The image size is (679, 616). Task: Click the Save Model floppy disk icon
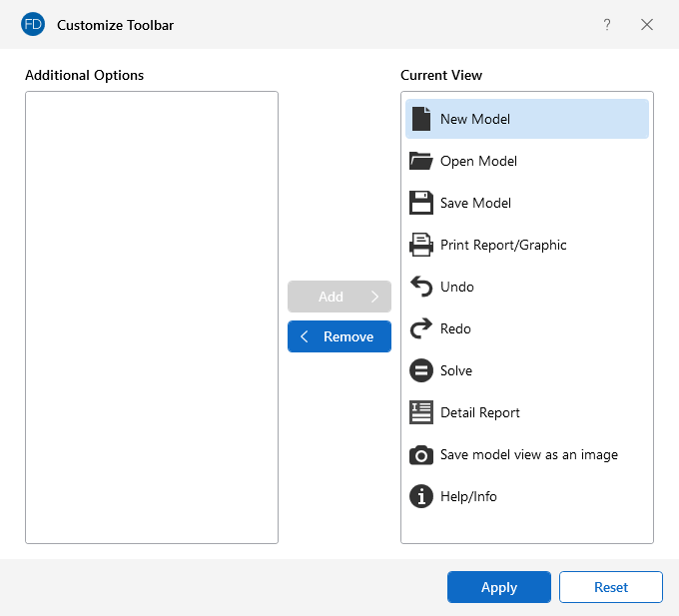pos(421,203)
